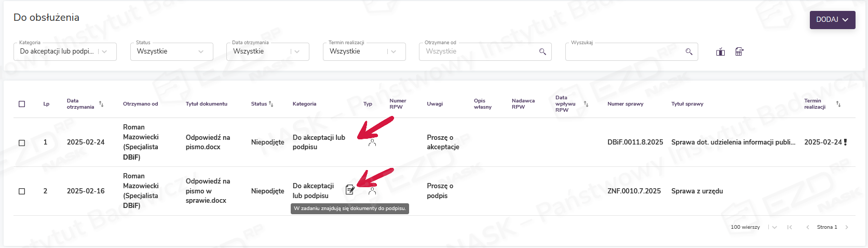Image resolution: width=868 pixels, height=248 pixels.
Task: Open the 100 wierszy page size dropdown
Action: click(x=774, y=227)
